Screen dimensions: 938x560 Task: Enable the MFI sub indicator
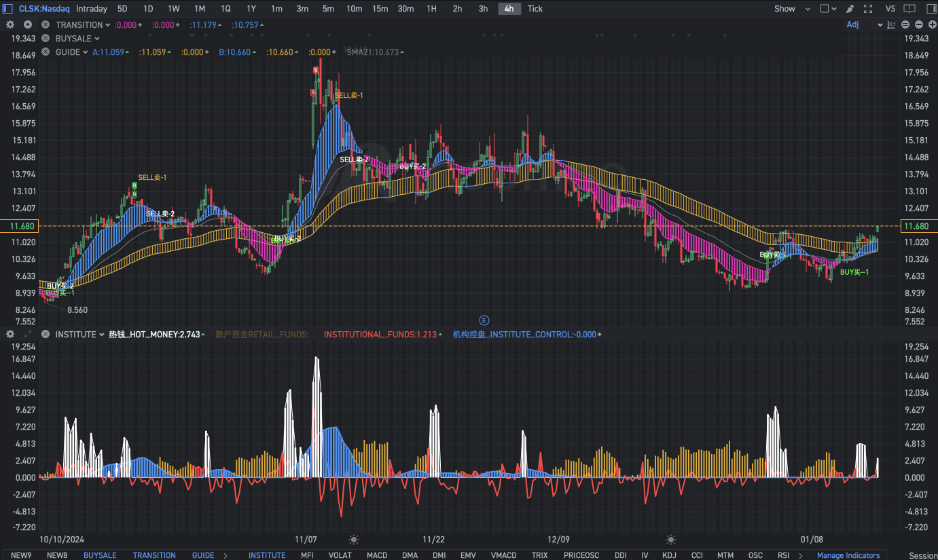pyautogui.click(x=307, y=555)
